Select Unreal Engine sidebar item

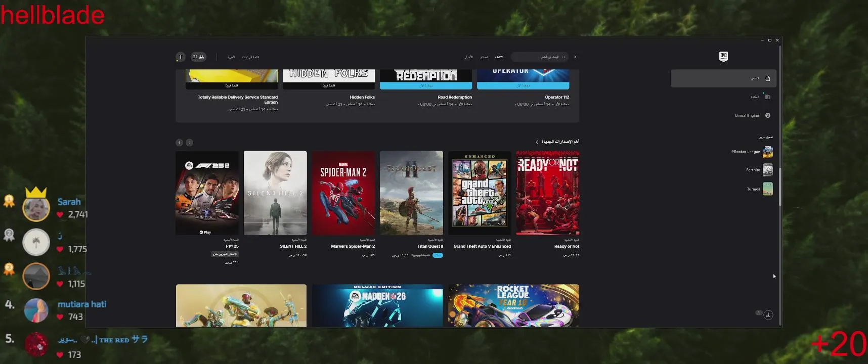pos(723,115)
